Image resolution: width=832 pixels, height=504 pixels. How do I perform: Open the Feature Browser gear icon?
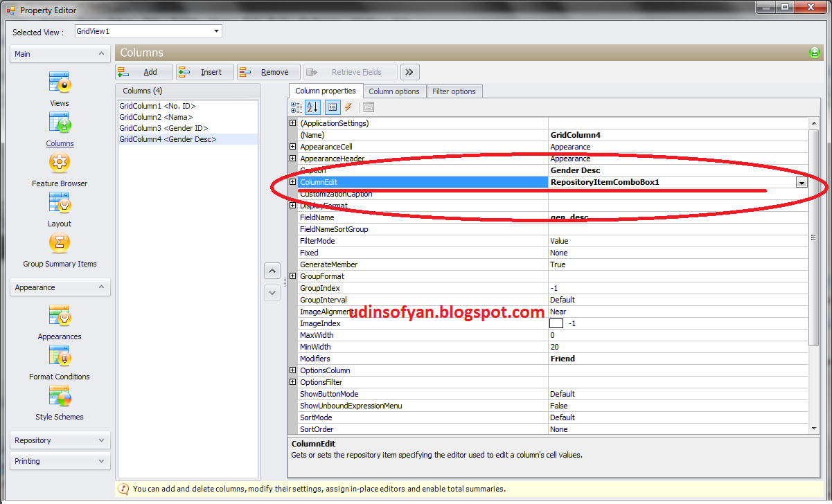point(60,163)
